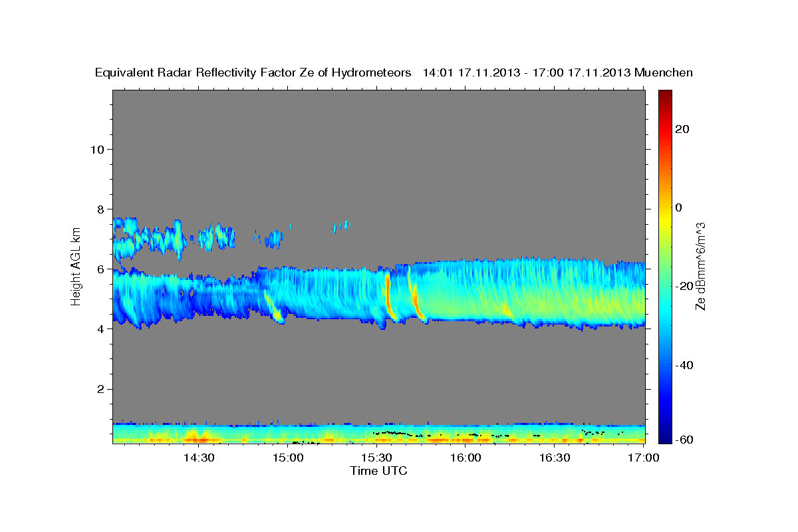Screen dimensions: 798x532
Task: Click the 15:00 time tick label
Action: point(288,458)
